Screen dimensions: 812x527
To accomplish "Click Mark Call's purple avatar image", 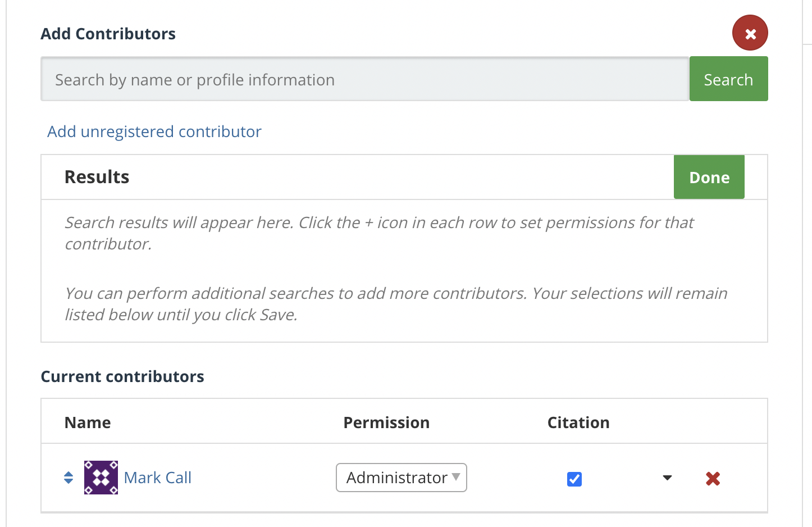I will point(101,478).
